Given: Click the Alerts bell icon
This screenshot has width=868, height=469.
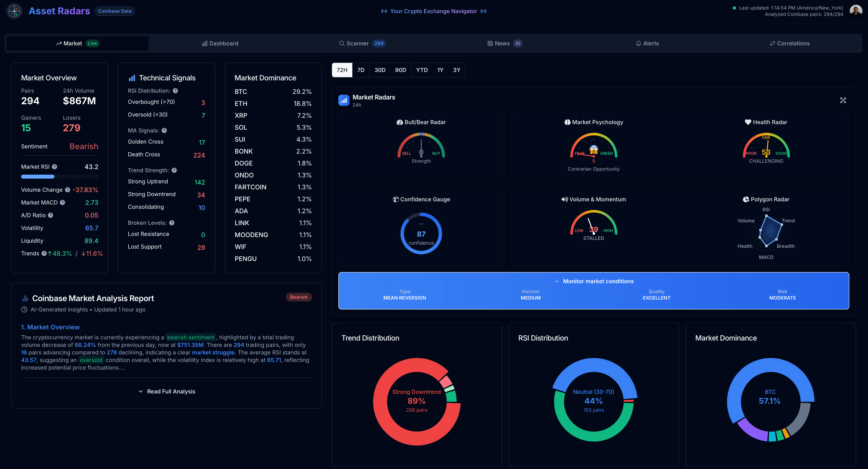Looking at the screenshot, I should pos(639,43).
